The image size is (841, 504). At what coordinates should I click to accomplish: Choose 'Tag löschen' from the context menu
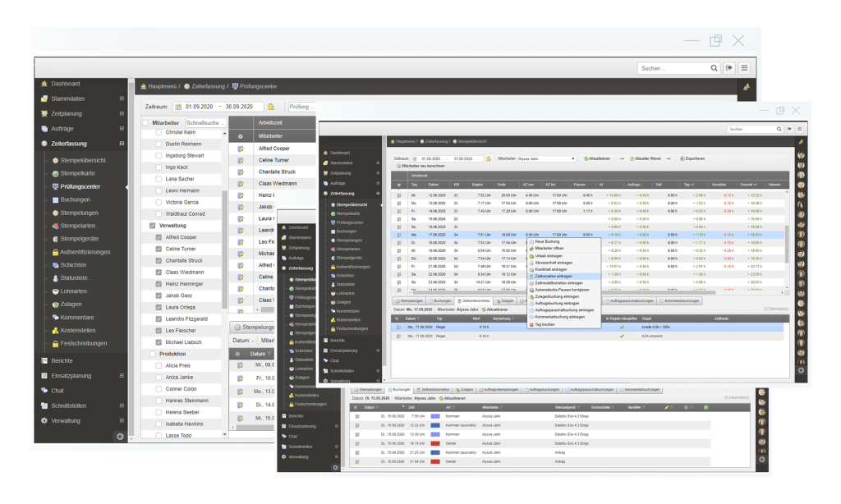(x=545, y=324)
